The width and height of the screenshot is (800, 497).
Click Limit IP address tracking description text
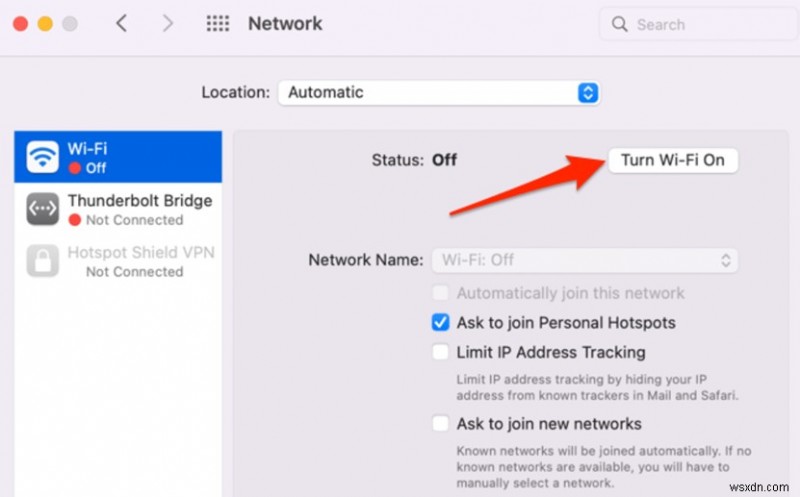[x=597, y=387]
